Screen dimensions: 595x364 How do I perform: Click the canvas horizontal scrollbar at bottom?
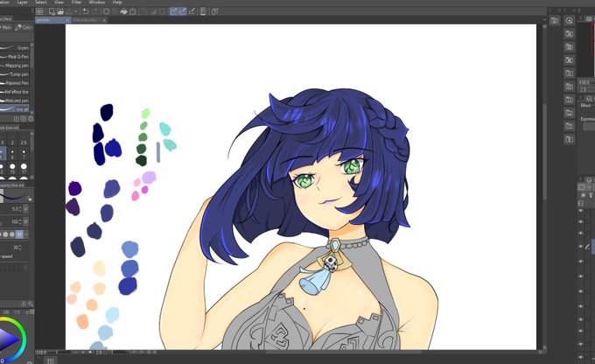pos(343,352)
